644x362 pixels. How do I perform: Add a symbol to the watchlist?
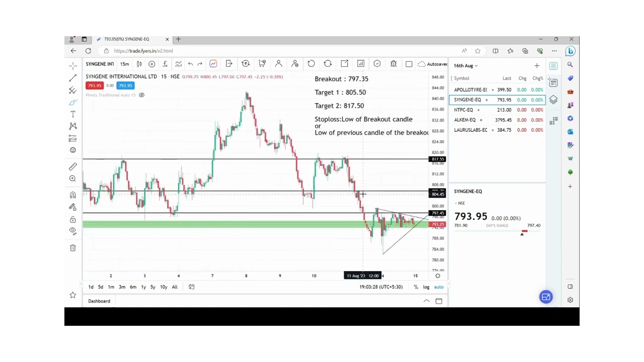pyautogui.click(x=537, y=66)
